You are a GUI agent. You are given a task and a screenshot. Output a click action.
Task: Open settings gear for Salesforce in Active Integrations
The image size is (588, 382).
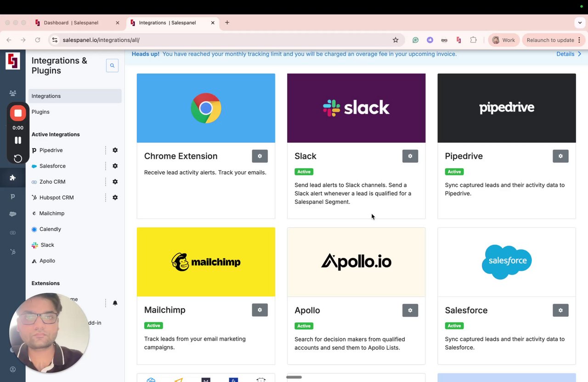115,166
